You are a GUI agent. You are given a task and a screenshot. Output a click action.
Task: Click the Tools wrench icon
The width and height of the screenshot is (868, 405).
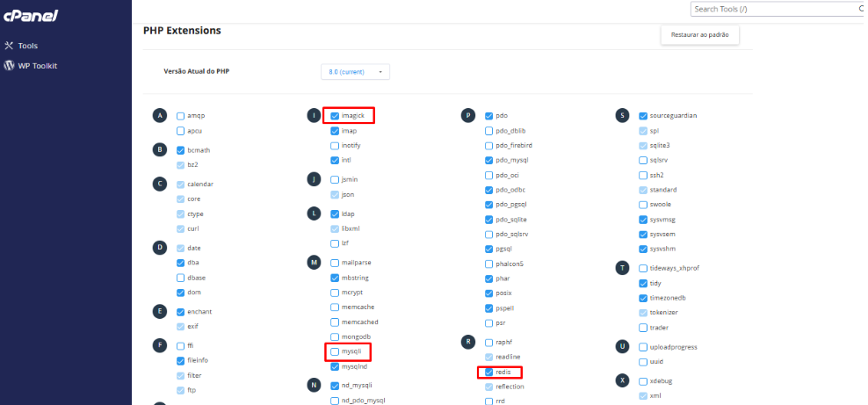point(8,46)
